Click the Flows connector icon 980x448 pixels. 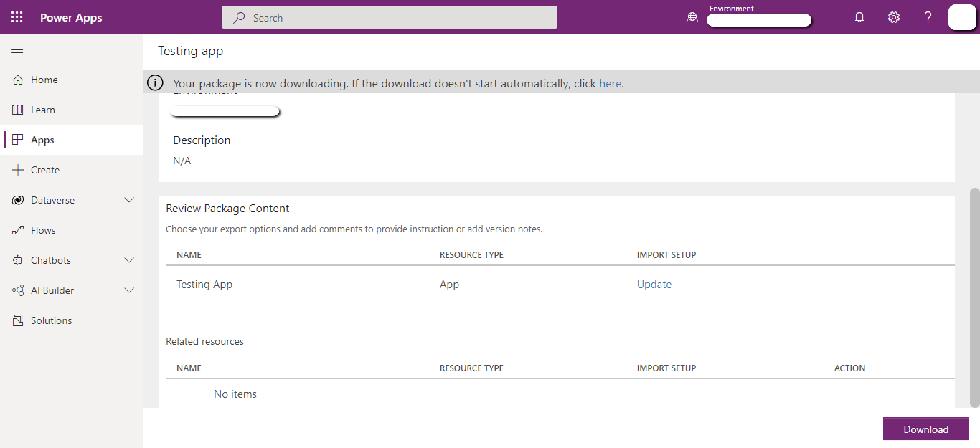tap(18, 230)
